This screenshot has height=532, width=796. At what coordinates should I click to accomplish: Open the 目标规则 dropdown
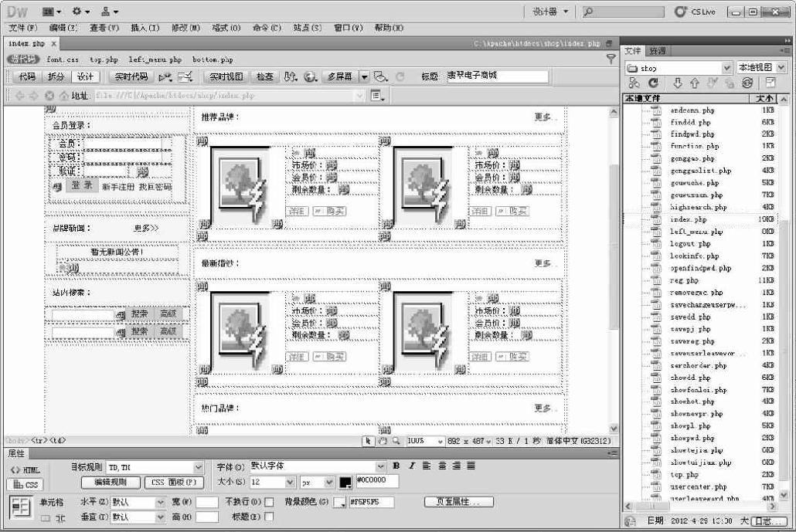point(199,467)
